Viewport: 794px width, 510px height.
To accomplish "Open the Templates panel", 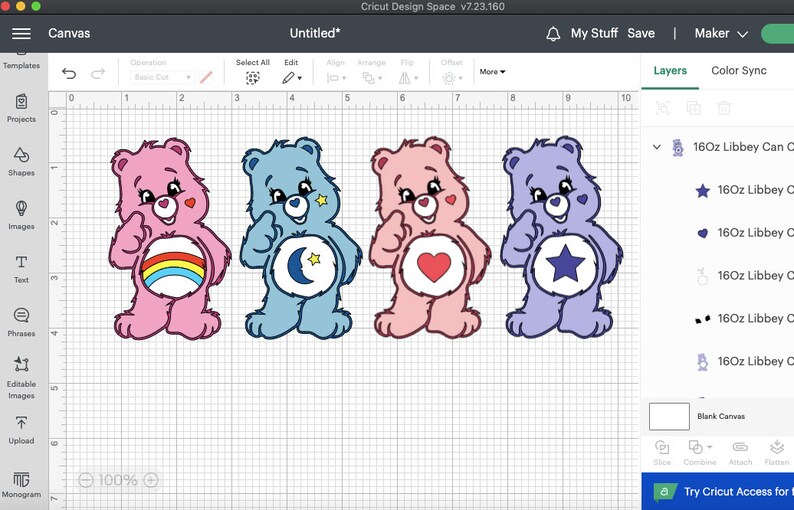I will 21,62.
